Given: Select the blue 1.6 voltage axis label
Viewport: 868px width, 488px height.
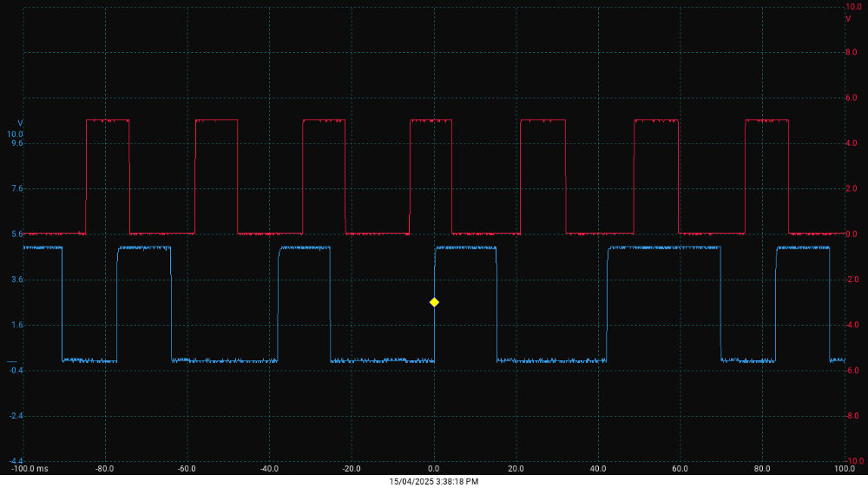Looking at the screenshot, I should click(x=16, y=325).
